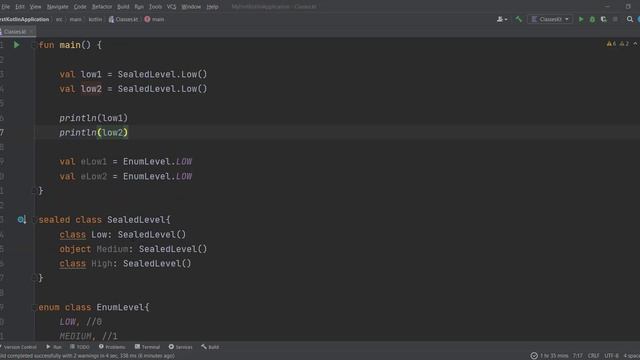Open the Help menu
The width and height of the screenshot is (640, 360).
pos(212,7)
